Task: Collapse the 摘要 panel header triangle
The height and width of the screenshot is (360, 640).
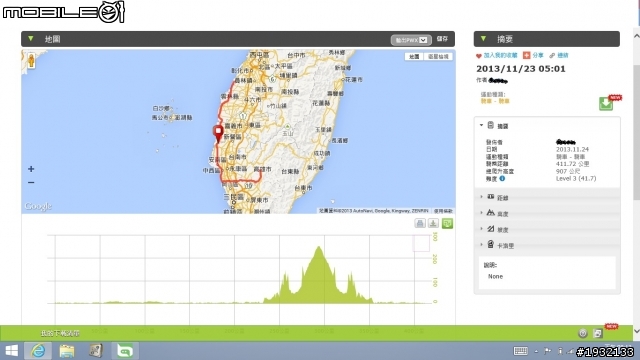Action: click(483, 39)
